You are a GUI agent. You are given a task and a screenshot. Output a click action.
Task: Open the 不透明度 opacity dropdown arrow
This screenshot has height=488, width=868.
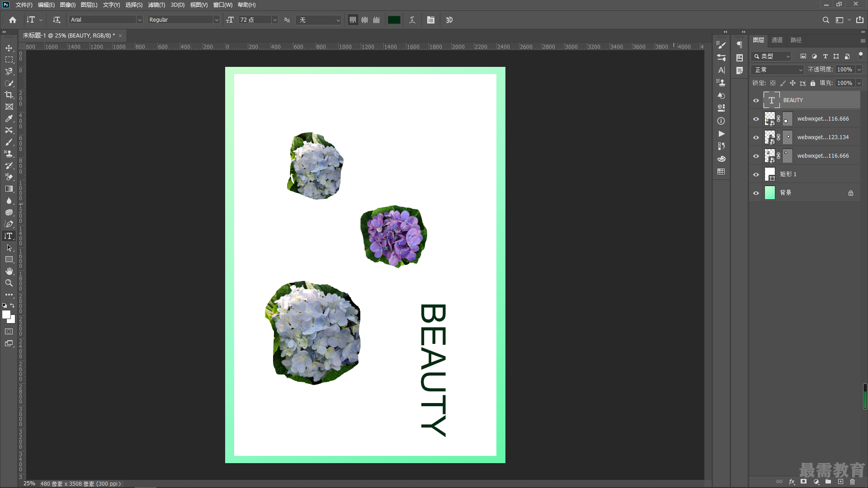(859, 70)
